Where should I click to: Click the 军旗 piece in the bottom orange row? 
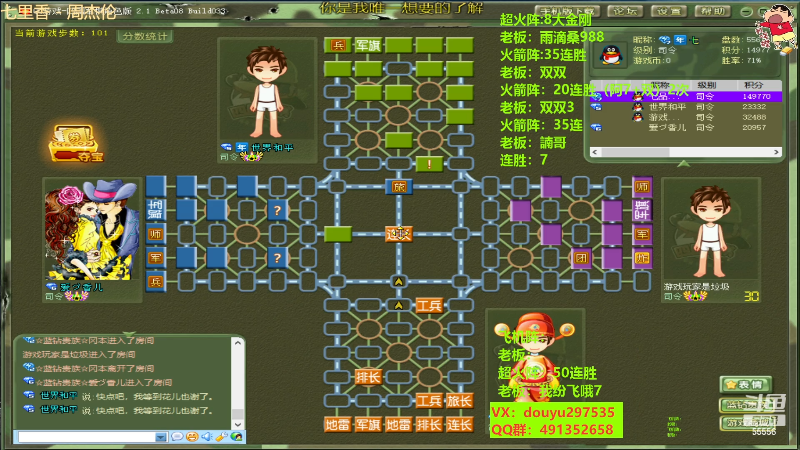click(x=368, y=424)
